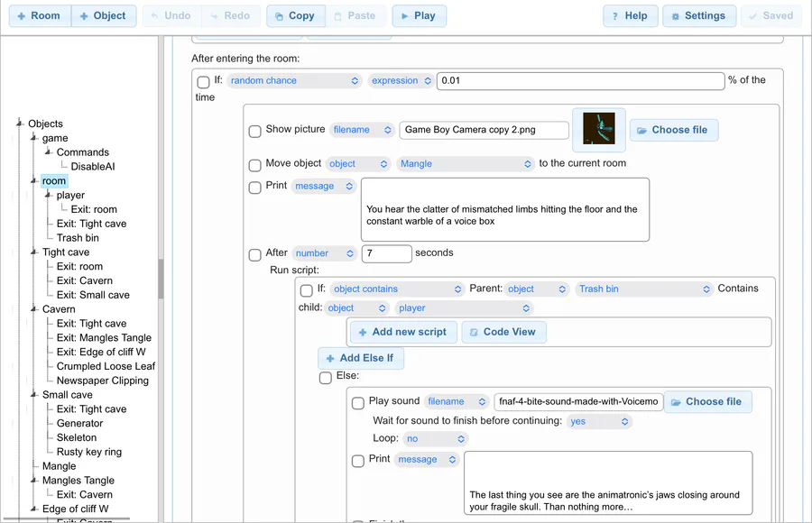Select Rusty key ring in tree
The width and height of the screenshot is (812, 523).
pyautogui.click(x=89, y=452)
